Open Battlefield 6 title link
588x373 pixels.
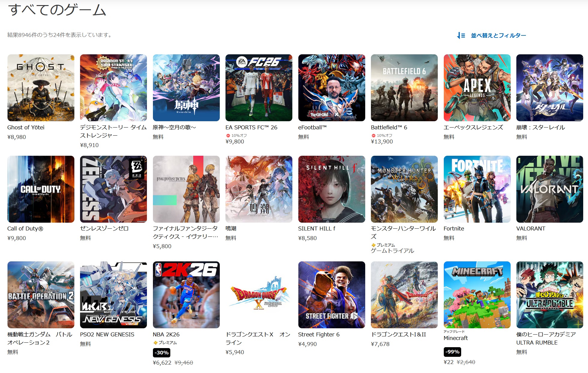(x=389, y=127)
